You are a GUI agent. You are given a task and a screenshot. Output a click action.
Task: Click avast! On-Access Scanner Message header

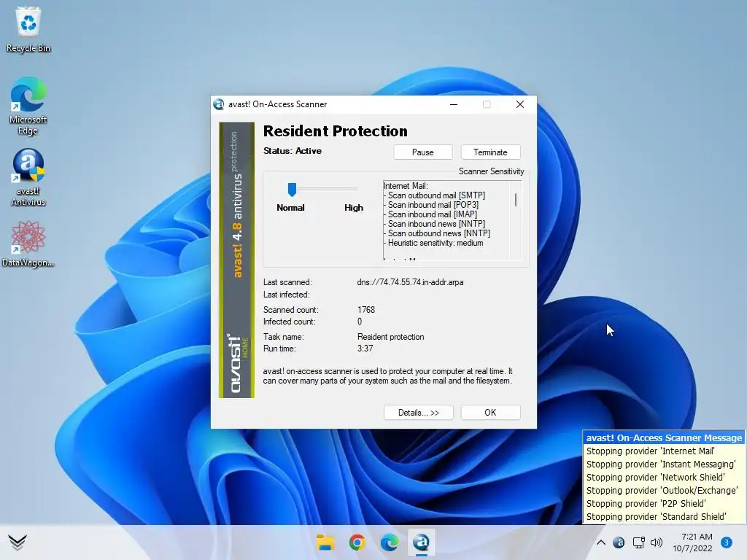point(664,437)
